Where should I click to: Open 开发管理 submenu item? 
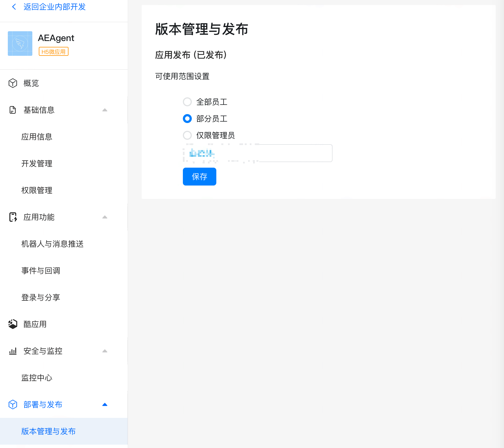[37, 163]
